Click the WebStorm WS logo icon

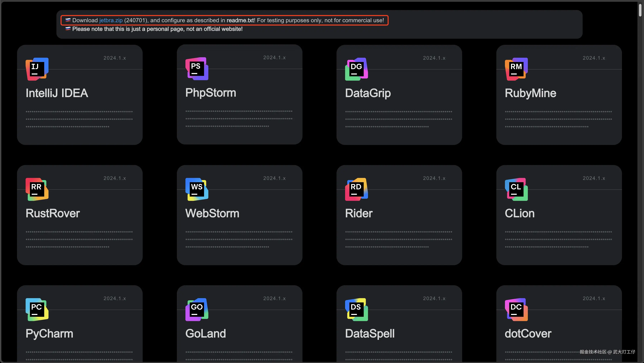(x=197, y=189)
